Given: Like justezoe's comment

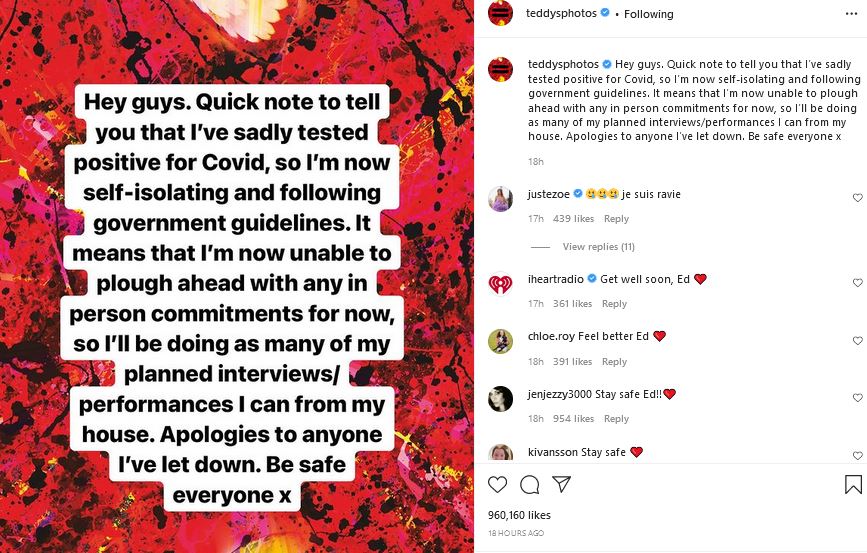Looking at the screenshot, I should click(857, 199).
